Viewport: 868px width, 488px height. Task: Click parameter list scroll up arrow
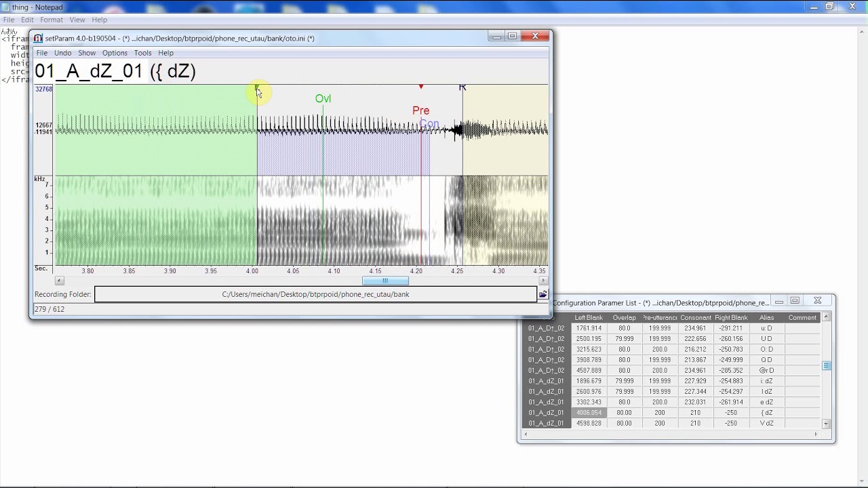coord(826,317)
